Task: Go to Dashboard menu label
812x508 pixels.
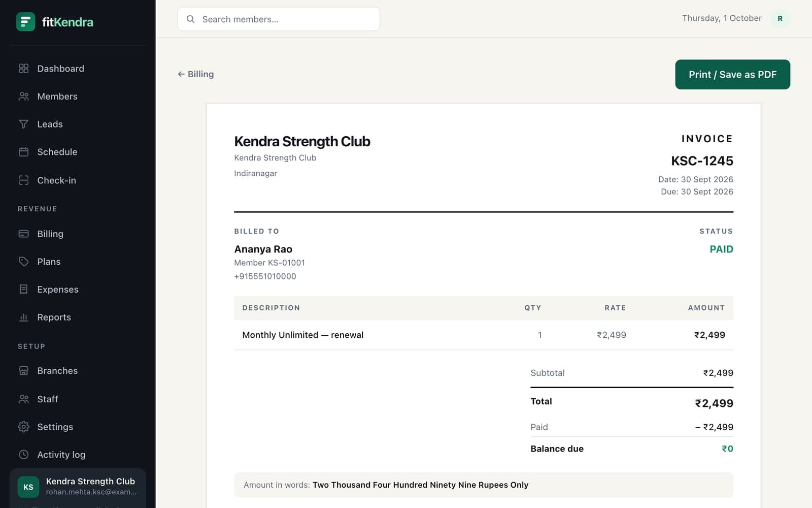Action: tap(60, 69)
